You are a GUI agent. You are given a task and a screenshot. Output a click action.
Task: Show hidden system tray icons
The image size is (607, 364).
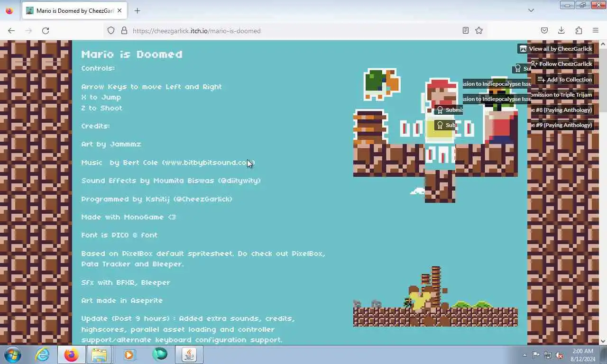pyautogui.click(x=524, y=355)
